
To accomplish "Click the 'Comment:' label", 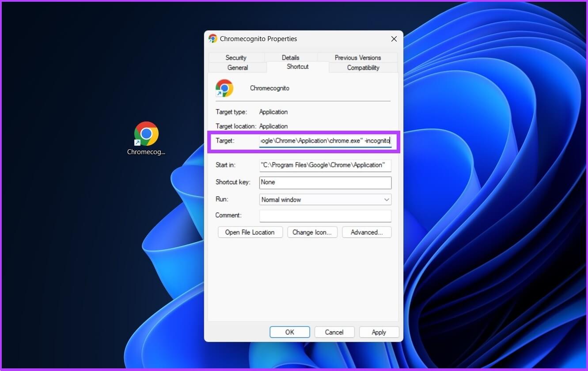I will coord(228,216).
